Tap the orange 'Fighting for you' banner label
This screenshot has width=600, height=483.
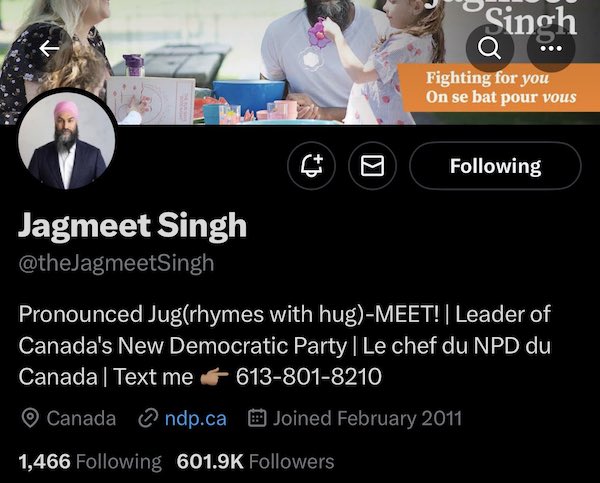499,88
